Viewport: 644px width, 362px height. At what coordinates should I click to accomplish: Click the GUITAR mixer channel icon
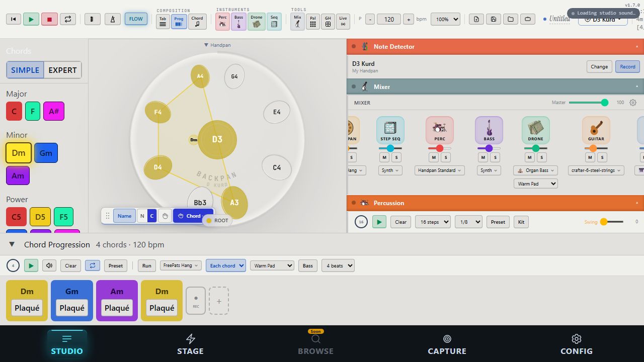click(596, 130)
